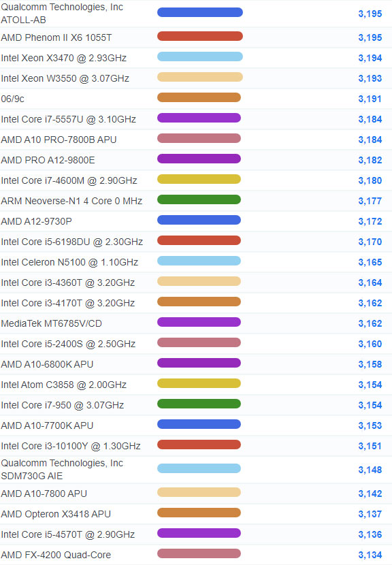This screenshot has width=392, height=565.
Task: Click the purple bar for MediaTek MT6785V/CD
Action: pos(199,322)
